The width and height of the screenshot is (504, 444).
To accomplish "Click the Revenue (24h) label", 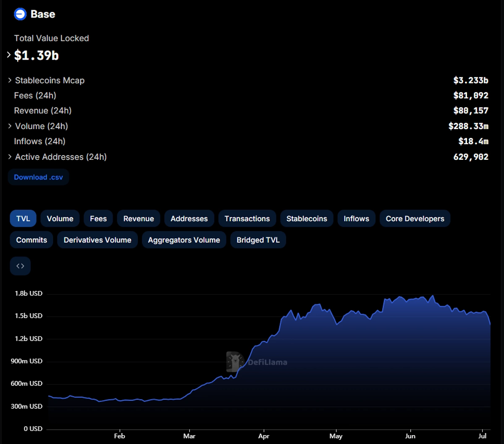I will point(43,111).
